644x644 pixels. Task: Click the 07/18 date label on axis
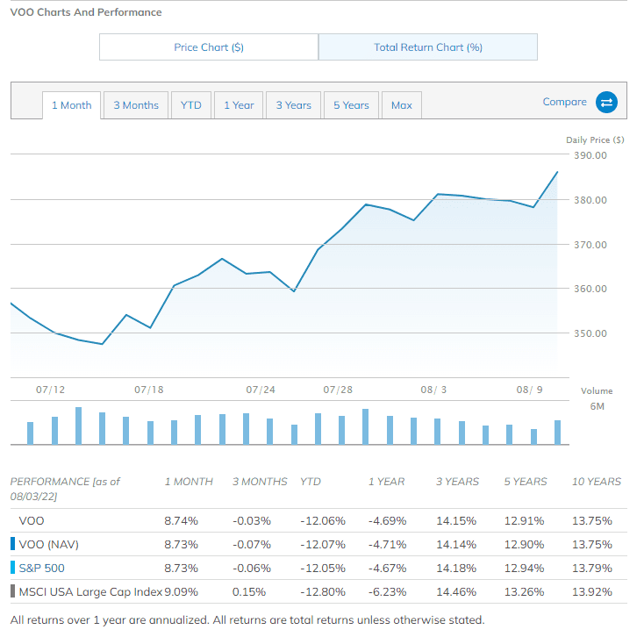click(149, 390)
